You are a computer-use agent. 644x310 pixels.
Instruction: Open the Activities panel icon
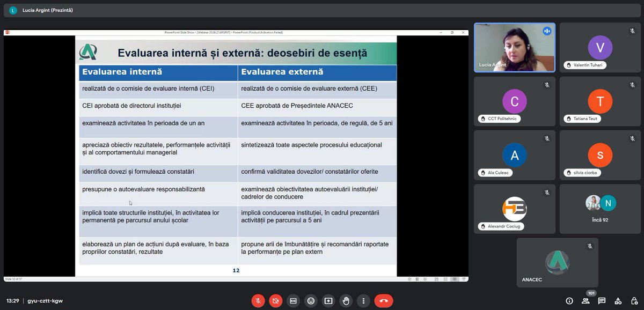coord(618,301)
